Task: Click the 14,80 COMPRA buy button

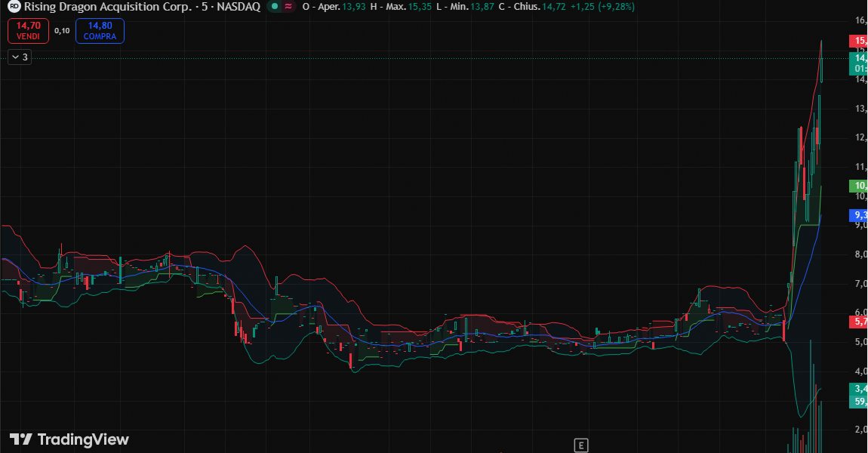Action: point(100,30)
